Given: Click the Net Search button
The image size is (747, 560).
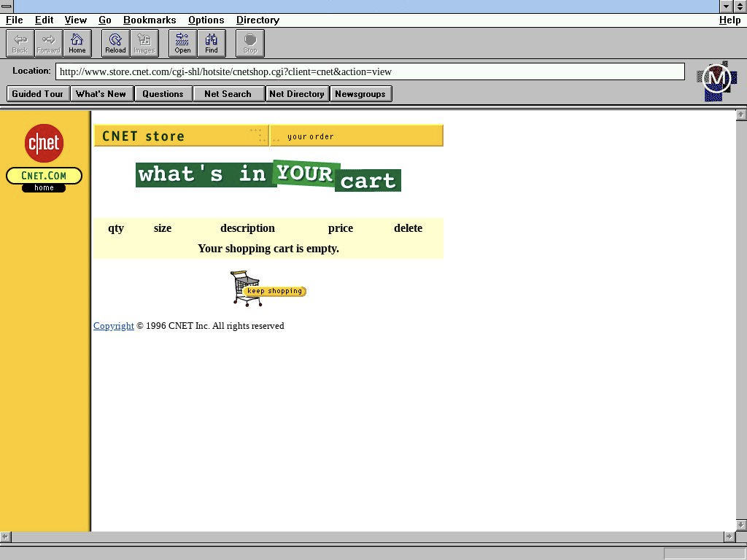Looking at the screenshot, I should [x=228, y=94].
